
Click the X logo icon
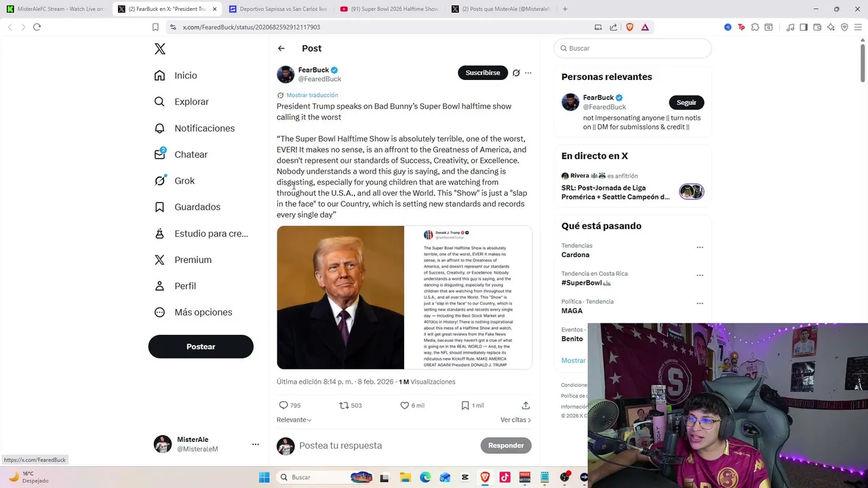[160, 49]
